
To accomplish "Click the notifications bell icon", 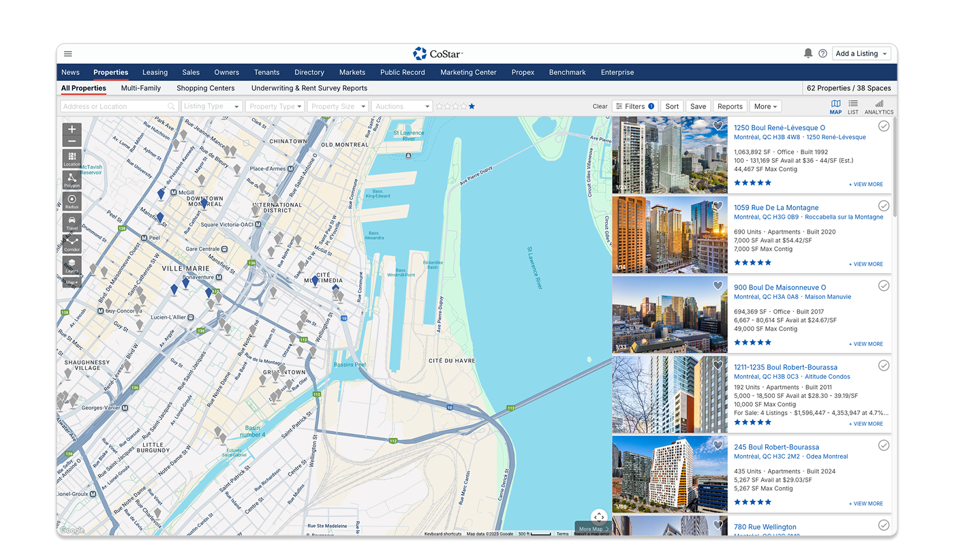I will [x=808, y=53].
